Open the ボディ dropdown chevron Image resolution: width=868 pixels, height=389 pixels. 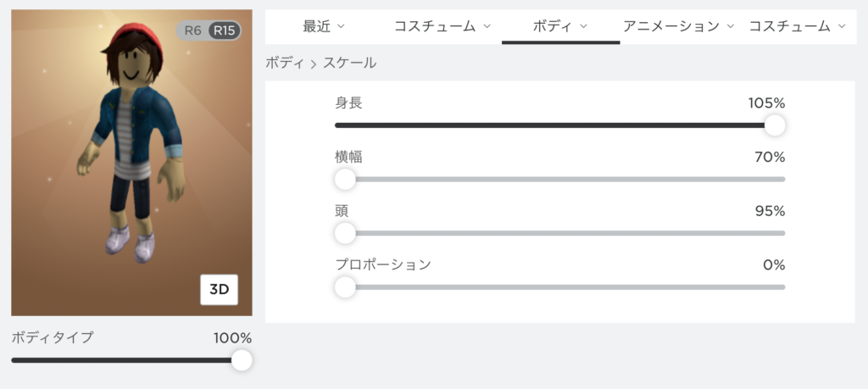(x=583, y=26)
